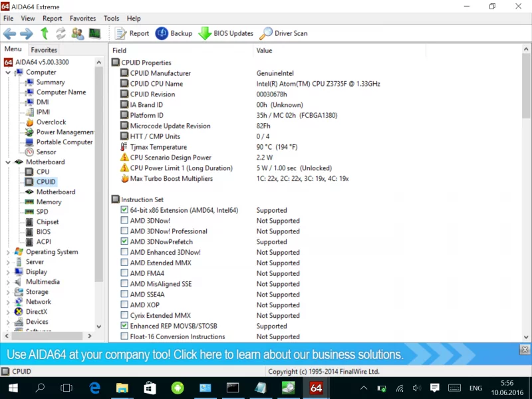Click the tree panel horizontal scrollbar
The image size is (532, 399).
pos(47,336)
